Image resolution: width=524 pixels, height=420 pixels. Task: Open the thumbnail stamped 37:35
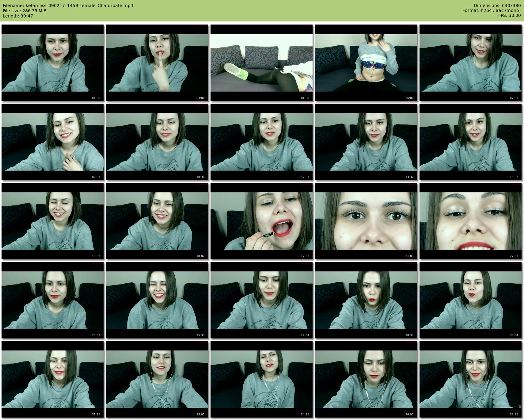[x=471, y=379]
